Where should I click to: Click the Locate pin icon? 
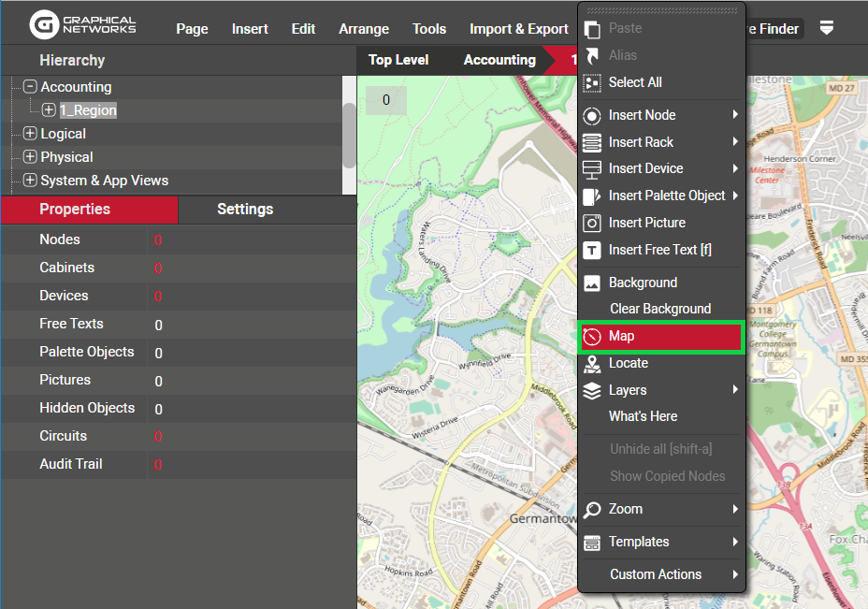pos(591,363)
